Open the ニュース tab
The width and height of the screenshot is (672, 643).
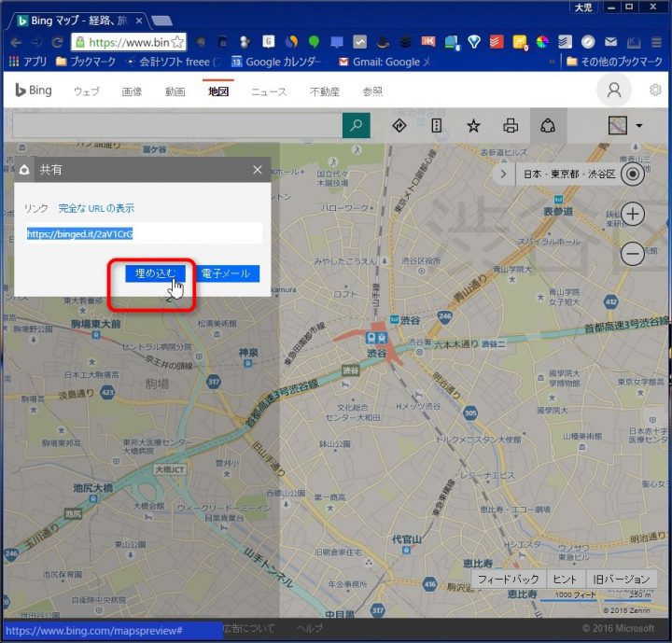[269, 91]
